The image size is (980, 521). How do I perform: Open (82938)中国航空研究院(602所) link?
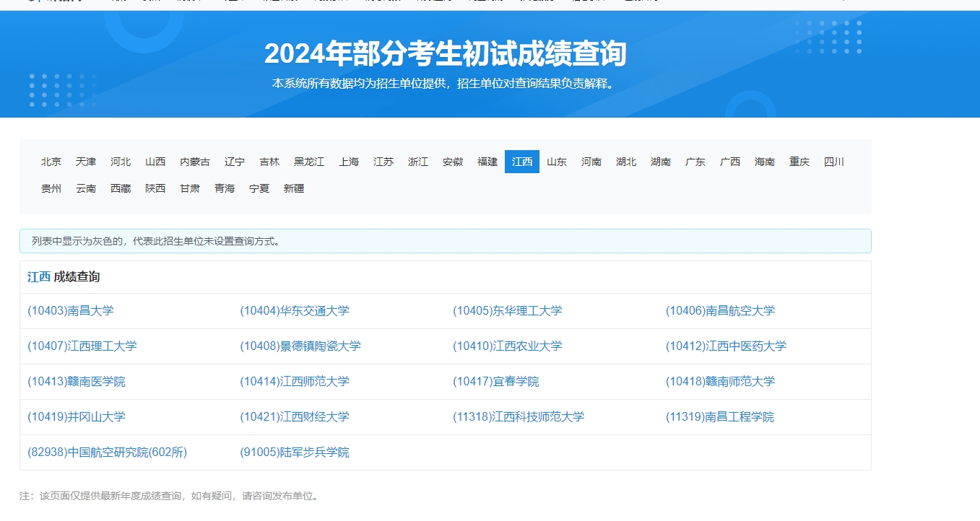[x=108, y=452]
